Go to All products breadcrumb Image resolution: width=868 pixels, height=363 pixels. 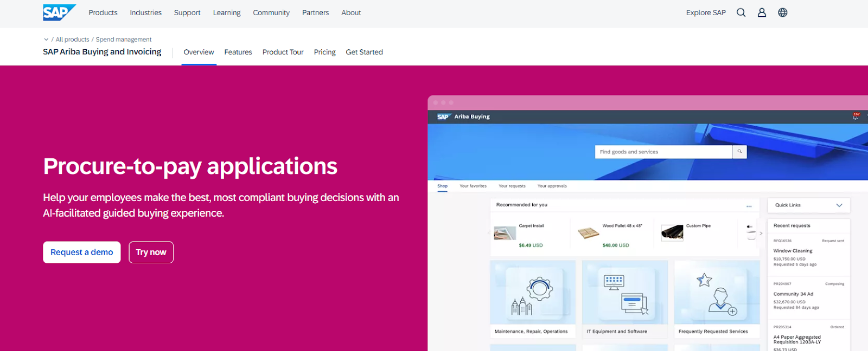(x=72, y=40)
